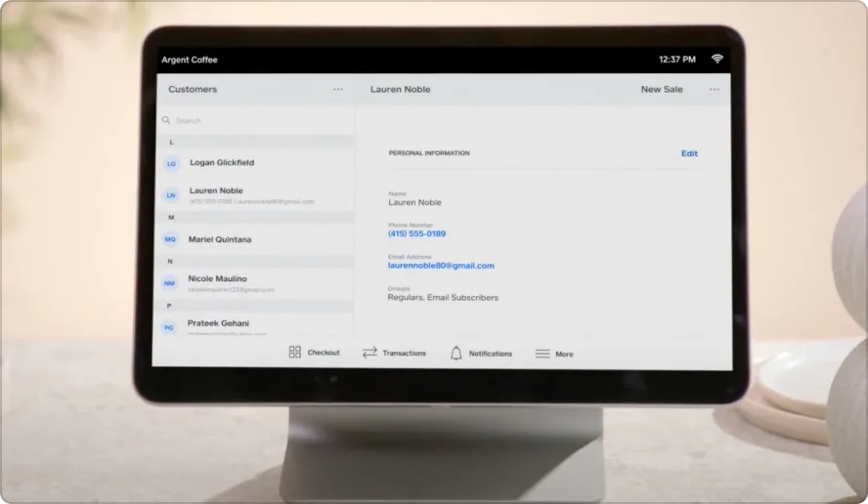The height and width of the screenshot is (504, 868).
Task: Call the phone number (415) 555-0189
Action: (416, 233)
